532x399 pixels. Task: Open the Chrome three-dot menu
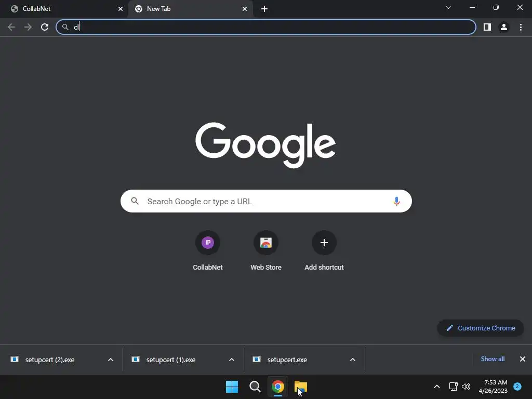pos(521,27)
